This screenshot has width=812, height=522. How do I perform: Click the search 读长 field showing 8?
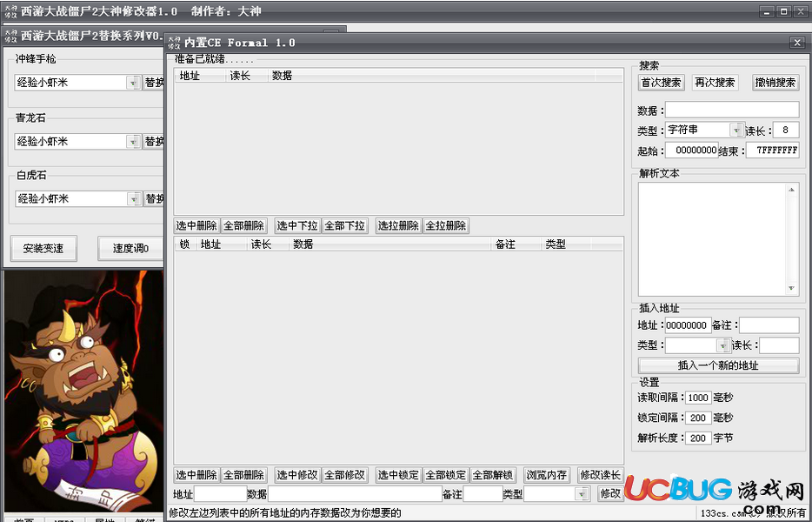pos(786,130)
